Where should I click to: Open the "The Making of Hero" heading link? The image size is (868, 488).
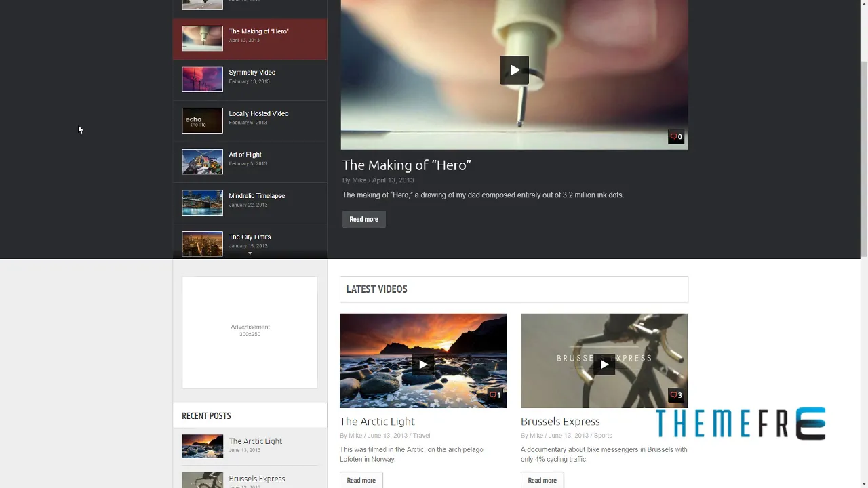pyautogui.click(x=406, y=165)
